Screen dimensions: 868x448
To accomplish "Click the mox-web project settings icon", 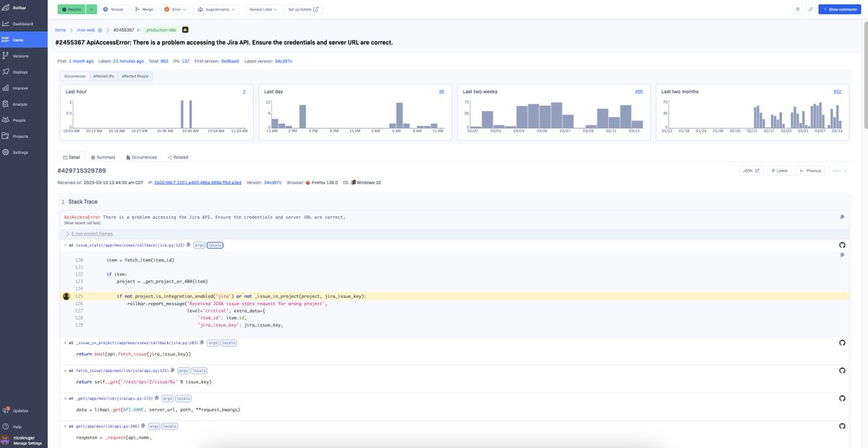I will pos(100,30).
